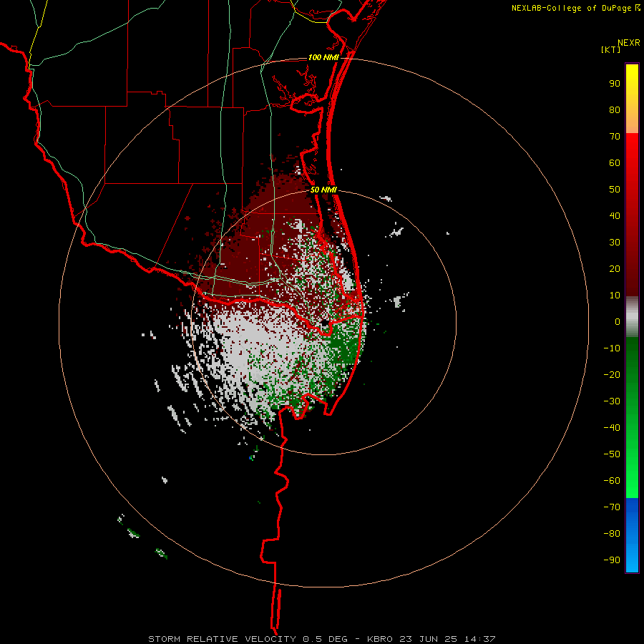Click the -10 value on the velocity scale
The image size is (644, 644).
(x=612, y=348)
